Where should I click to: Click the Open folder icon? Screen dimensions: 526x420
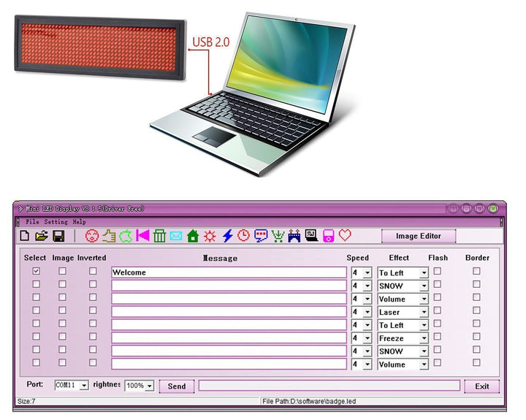tap(42, 236)
